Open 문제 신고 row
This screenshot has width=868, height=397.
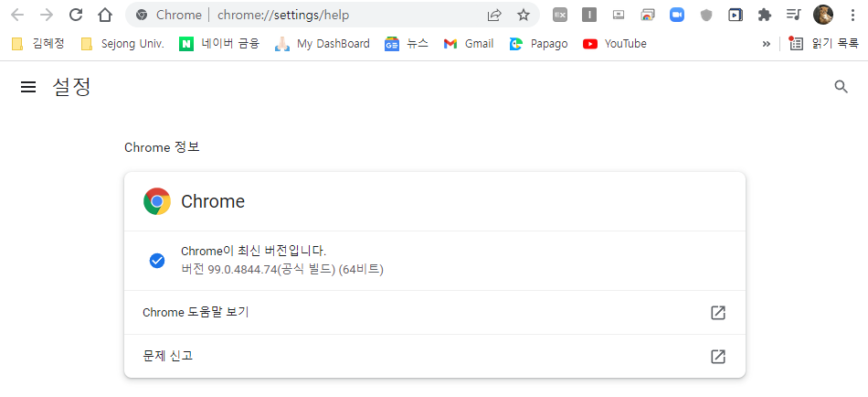point(435,356)
